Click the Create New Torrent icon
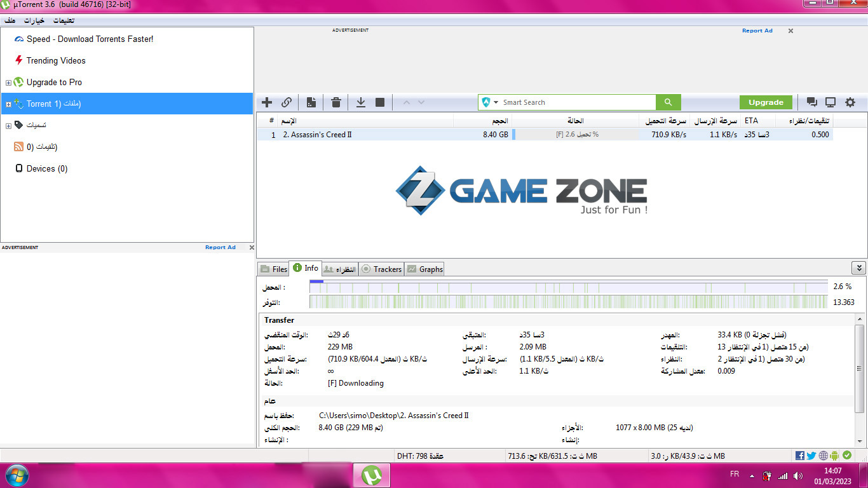 click(x=311, y=102)
